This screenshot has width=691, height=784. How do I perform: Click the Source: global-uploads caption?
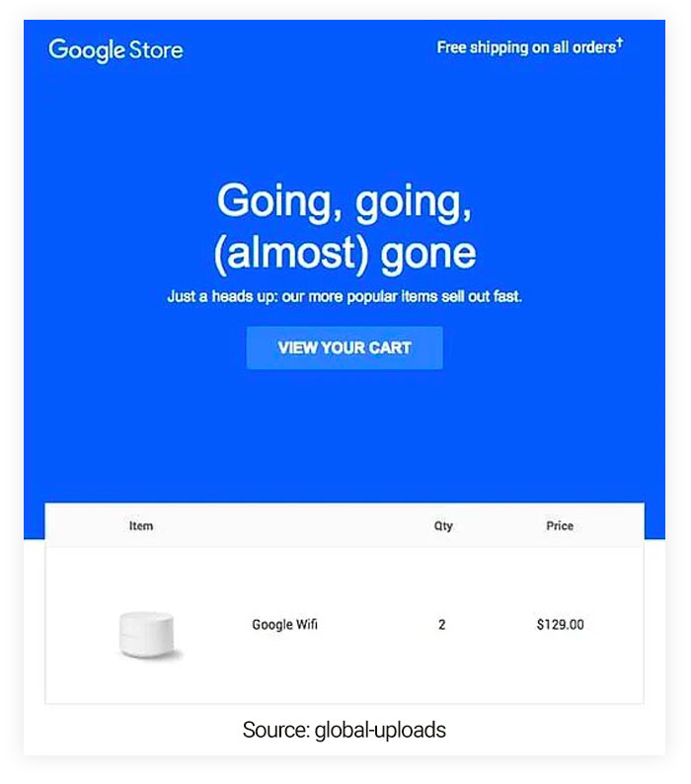(x=345, y=731)
